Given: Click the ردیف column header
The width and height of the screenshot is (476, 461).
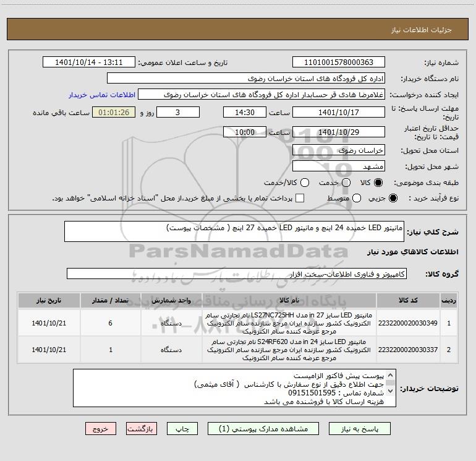Looking at the screenshot, I should (x=449, y=301).
